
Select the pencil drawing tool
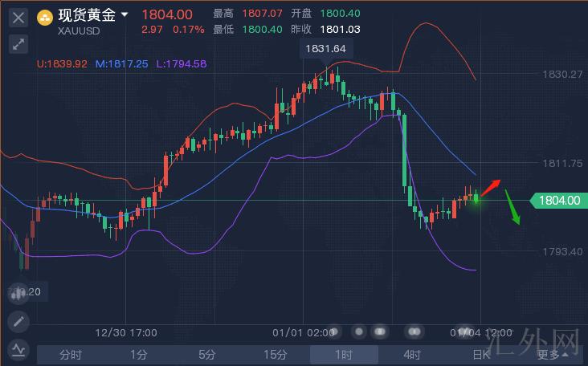[18, 321]
